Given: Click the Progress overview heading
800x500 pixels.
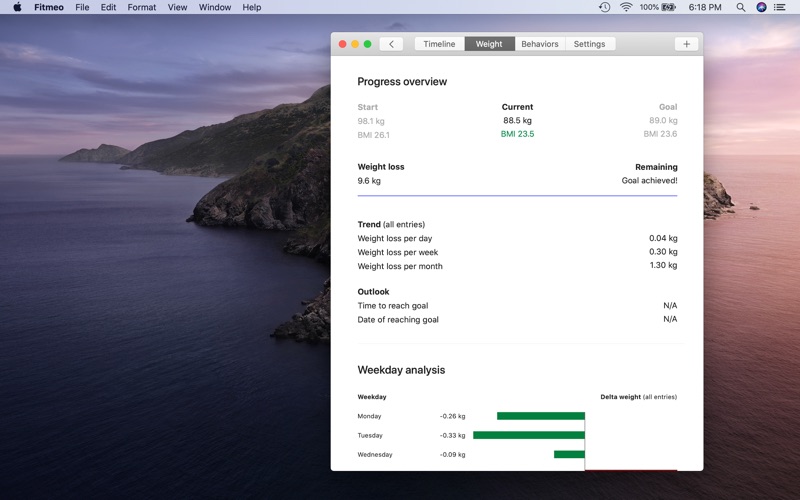Looking at the screenshot, I should [x=402, y=82].
